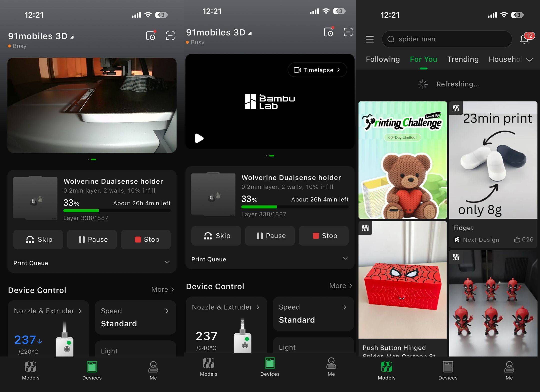Click the spider man search field

[447, 39]
